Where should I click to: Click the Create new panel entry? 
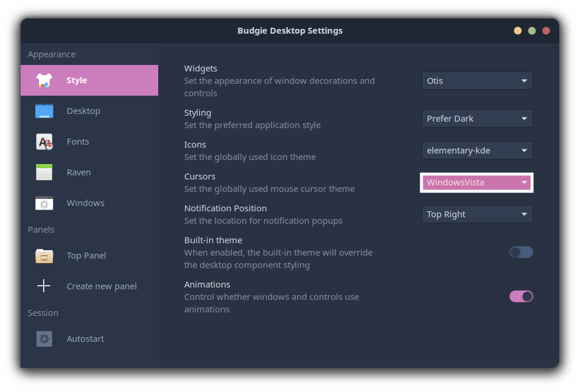tap(102, 286)
